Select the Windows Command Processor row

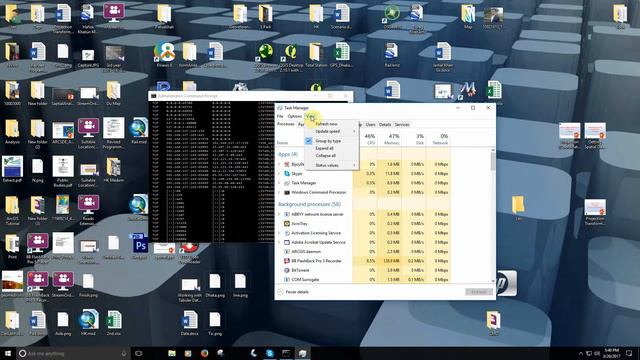363,192
